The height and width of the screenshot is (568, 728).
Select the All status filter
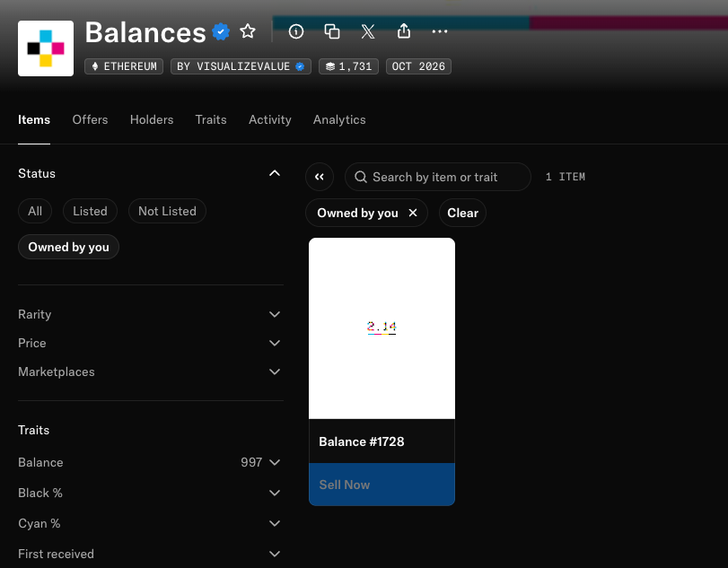[35, 211]
